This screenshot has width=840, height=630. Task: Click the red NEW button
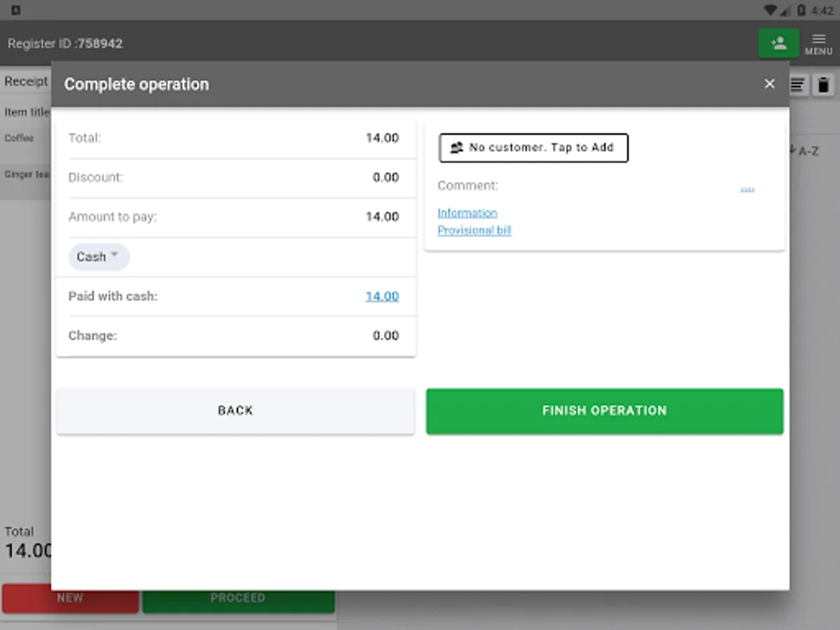[x=70, y=598]
